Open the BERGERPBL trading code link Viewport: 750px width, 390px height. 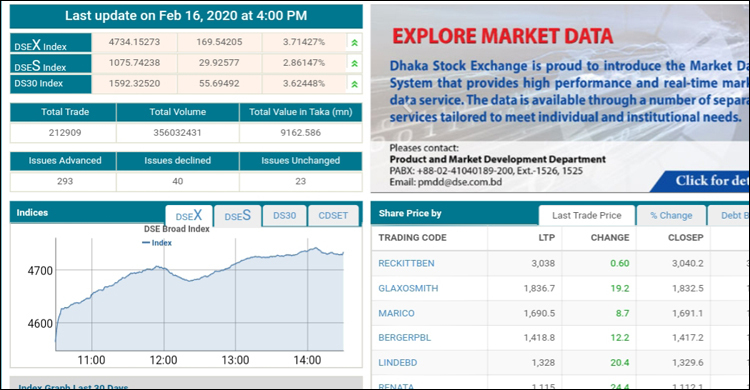coord(404,337)
